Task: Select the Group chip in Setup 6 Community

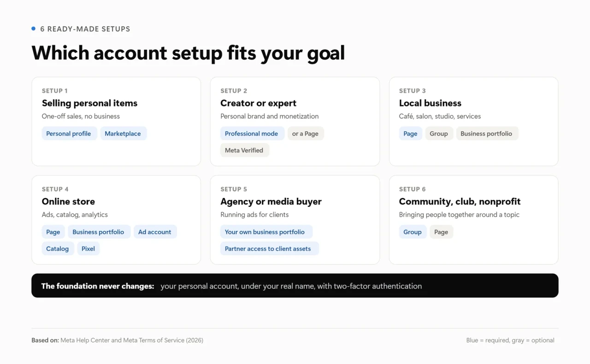Action: 413,232
